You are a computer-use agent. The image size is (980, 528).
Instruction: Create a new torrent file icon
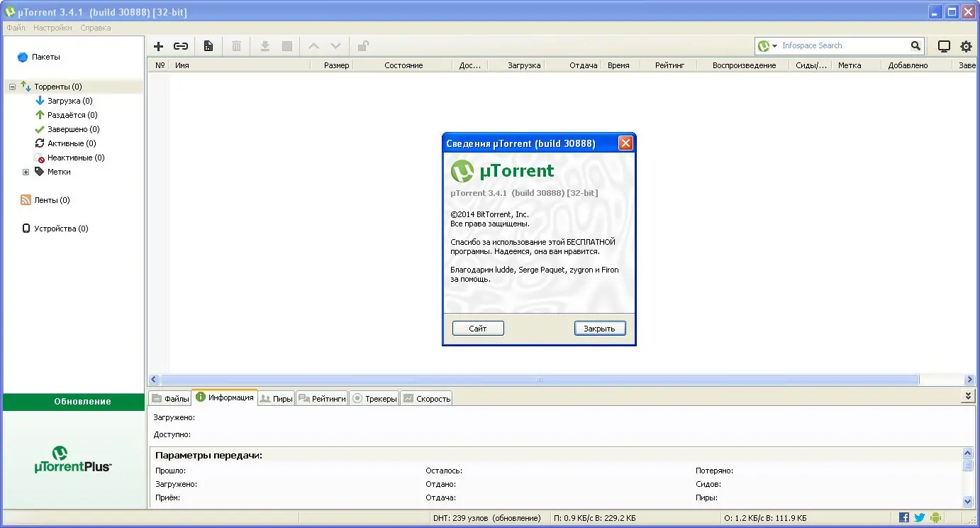click(208, 46)
